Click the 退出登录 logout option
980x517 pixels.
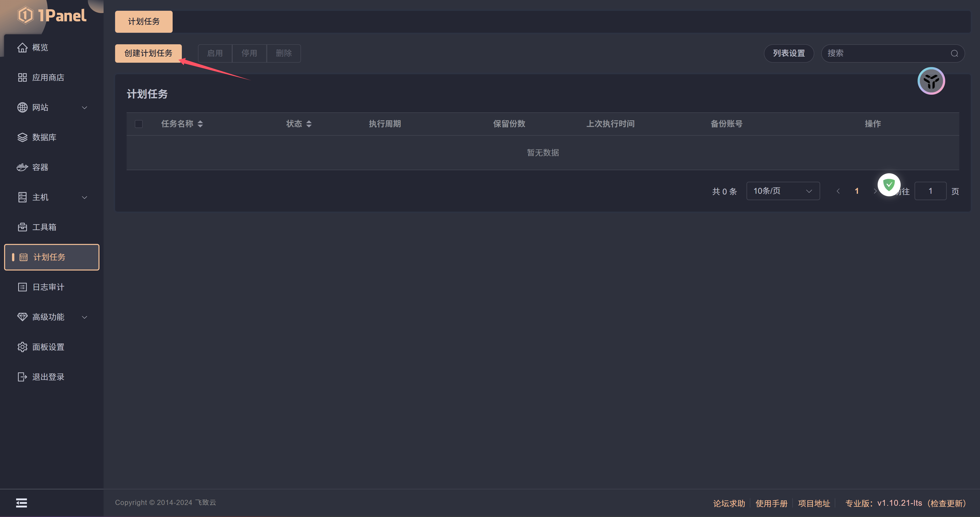48,376
